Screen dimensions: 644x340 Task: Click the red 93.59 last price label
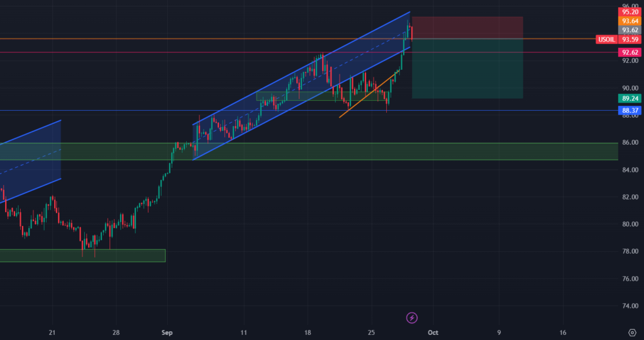(x=630, y=40)
